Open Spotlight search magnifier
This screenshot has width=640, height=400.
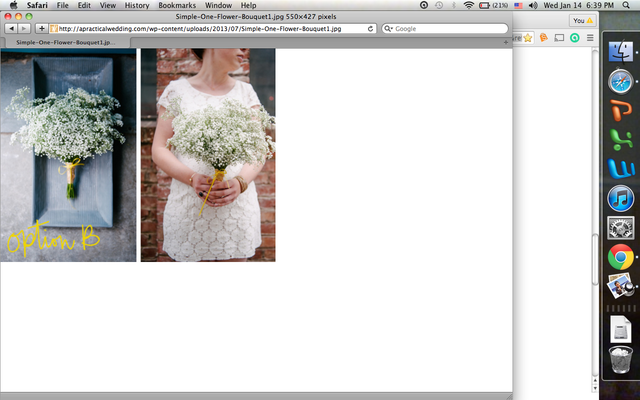626,5
